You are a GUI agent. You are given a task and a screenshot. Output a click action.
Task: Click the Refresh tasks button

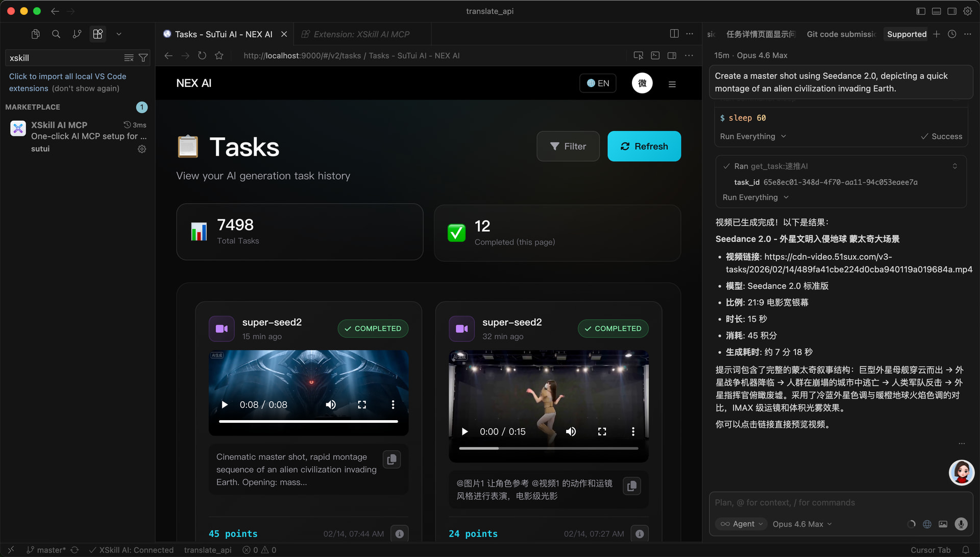point(644,147)
